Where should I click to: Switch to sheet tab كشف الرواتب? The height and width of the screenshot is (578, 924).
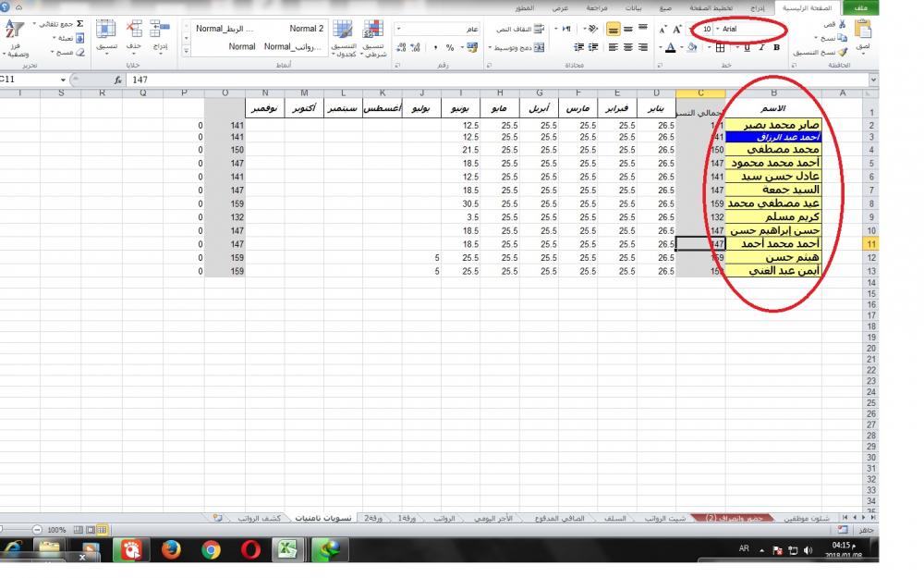(x=260, y=518)
